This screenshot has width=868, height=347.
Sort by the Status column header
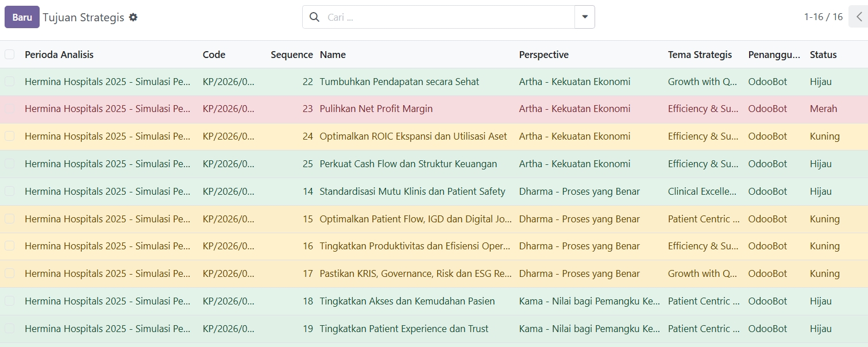click(823, 55)
